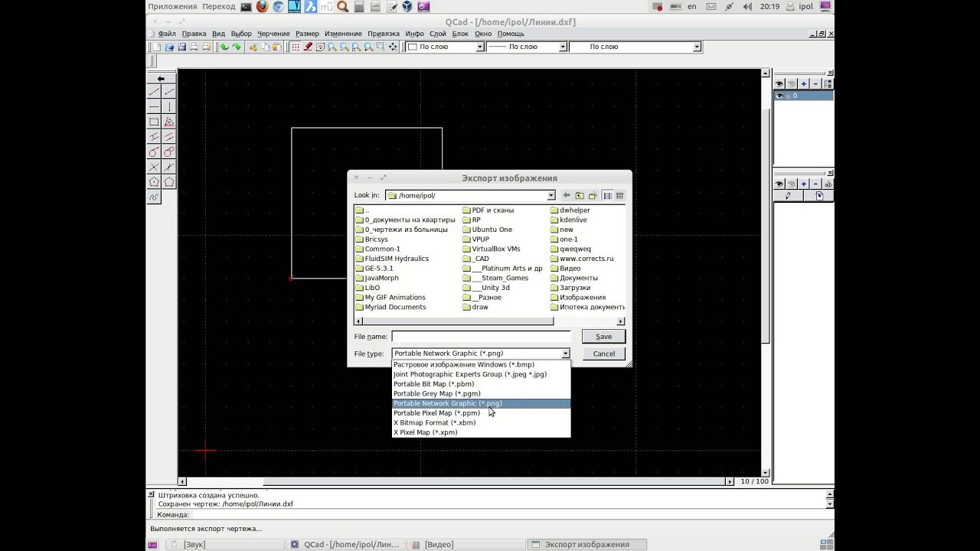Open the line type По слою dropdown
This screenshot has height=551, width=980.
(697, 47)
